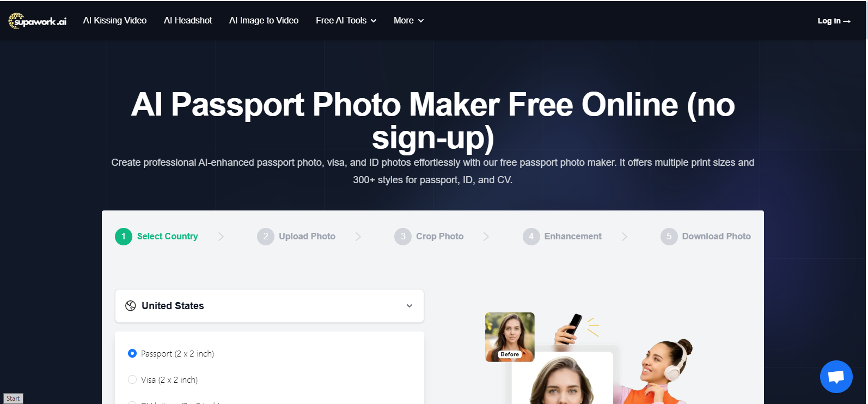Click the step 3 Crop Photo circle
868x404 pixels.
pyautogui.click(x=403, y=237)
